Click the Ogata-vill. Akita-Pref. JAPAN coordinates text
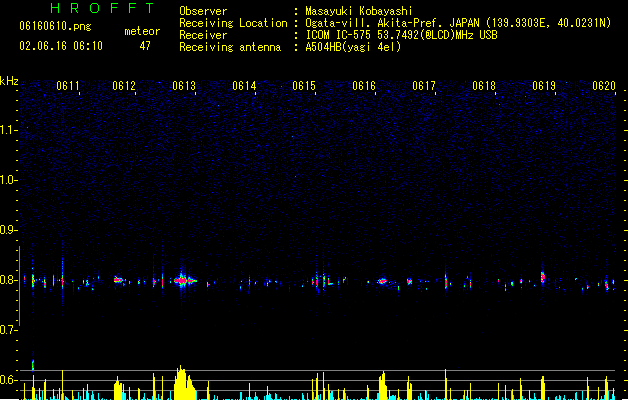The height and width of the screenshot is (400, 629). click(x=458, y=23)
